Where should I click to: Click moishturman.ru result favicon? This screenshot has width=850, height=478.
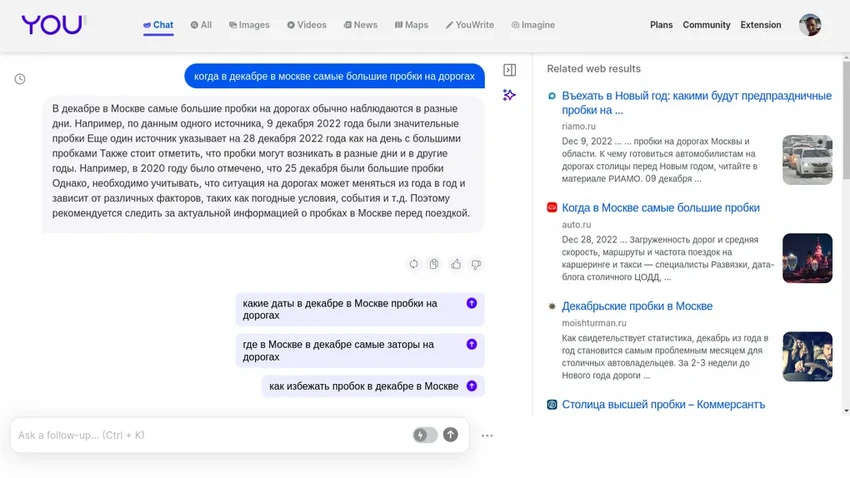pos(552,306)
